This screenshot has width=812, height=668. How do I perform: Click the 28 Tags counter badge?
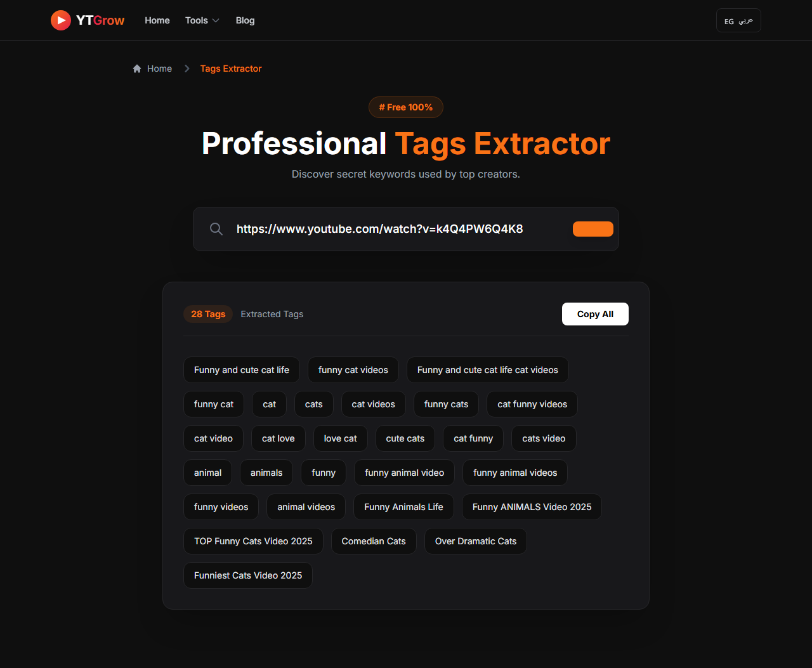pyautogui.click(x=208, y=313)
